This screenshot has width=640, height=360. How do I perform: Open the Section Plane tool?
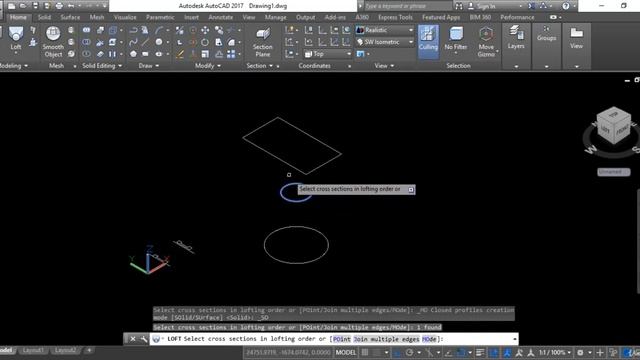pyautogui.click(x=262, y=42)
